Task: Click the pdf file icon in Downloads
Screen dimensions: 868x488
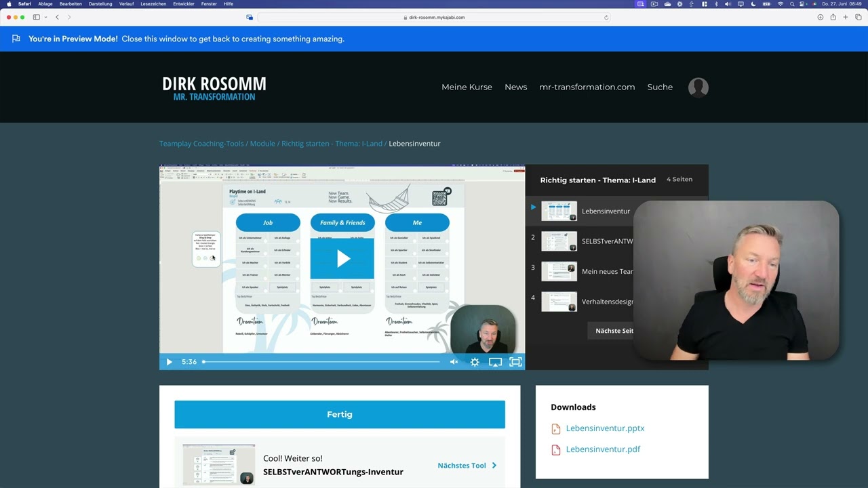Action: point(556,449)
